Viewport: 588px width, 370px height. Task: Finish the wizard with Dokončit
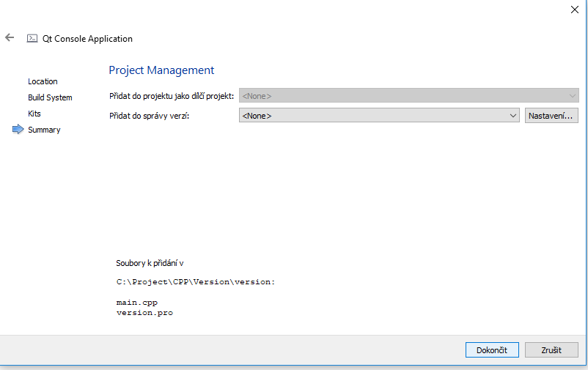[x=491, y=349]
